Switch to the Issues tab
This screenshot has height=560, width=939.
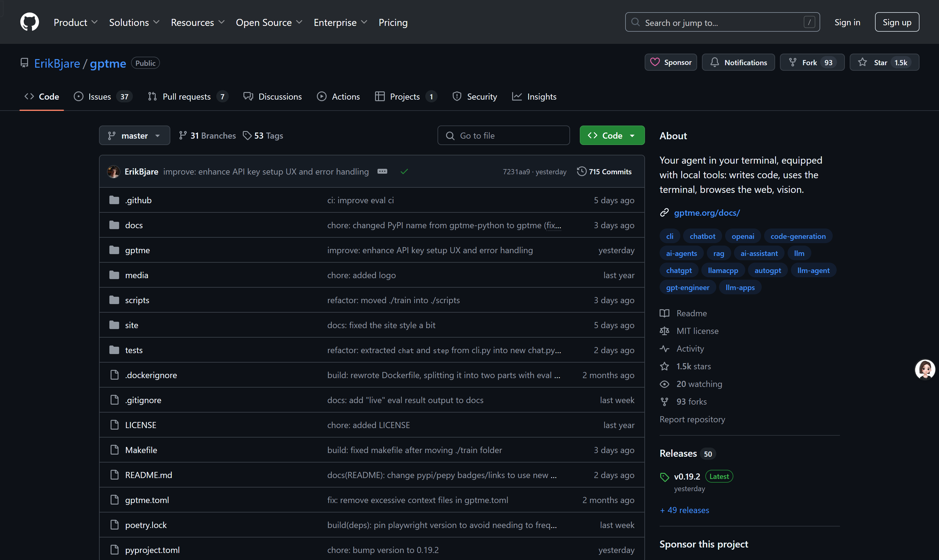[x=103, y=97]
